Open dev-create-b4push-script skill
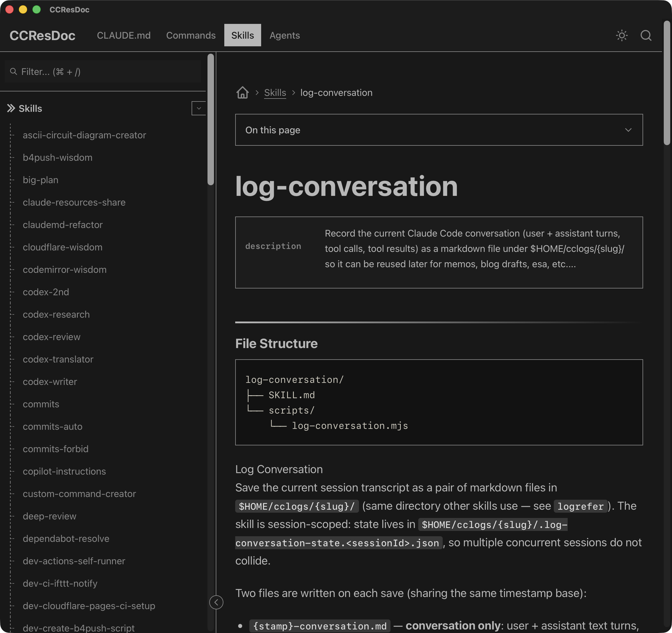 [x=79, y=628]
